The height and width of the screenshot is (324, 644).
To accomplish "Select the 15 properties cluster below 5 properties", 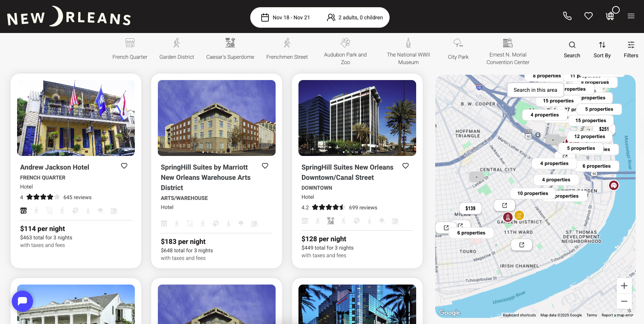I will (x=590, y=121).
